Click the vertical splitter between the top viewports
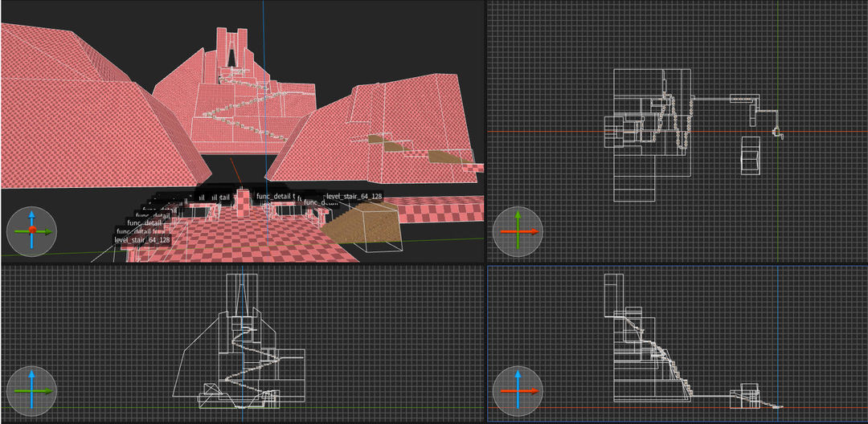 coord(485,128)
